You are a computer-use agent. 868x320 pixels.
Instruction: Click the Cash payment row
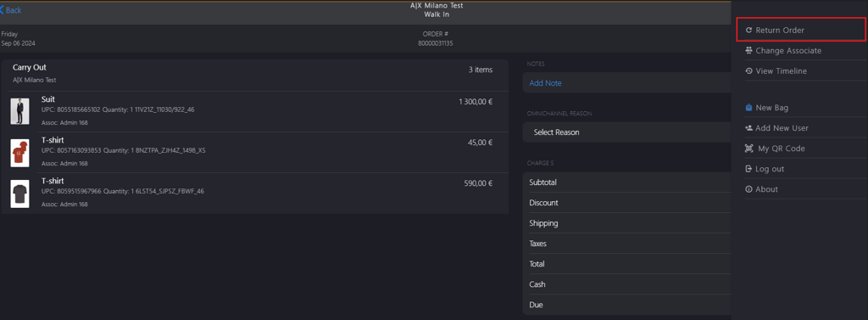[626, 284]
